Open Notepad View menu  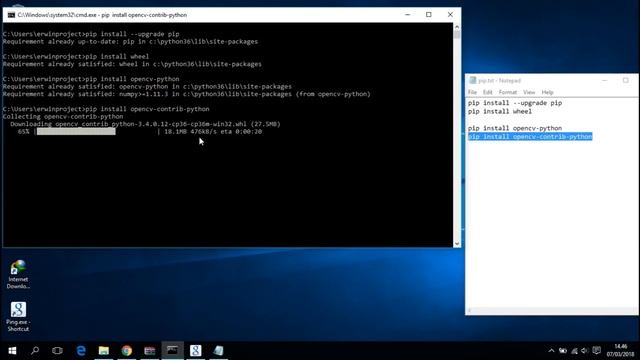[x=529, y=92]
